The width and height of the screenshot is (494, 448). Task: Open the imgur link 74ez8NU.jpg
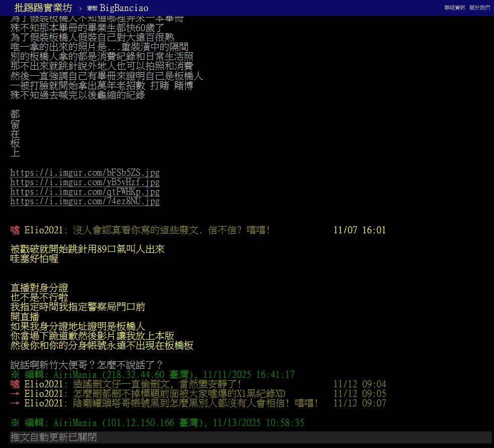[85, 201]
